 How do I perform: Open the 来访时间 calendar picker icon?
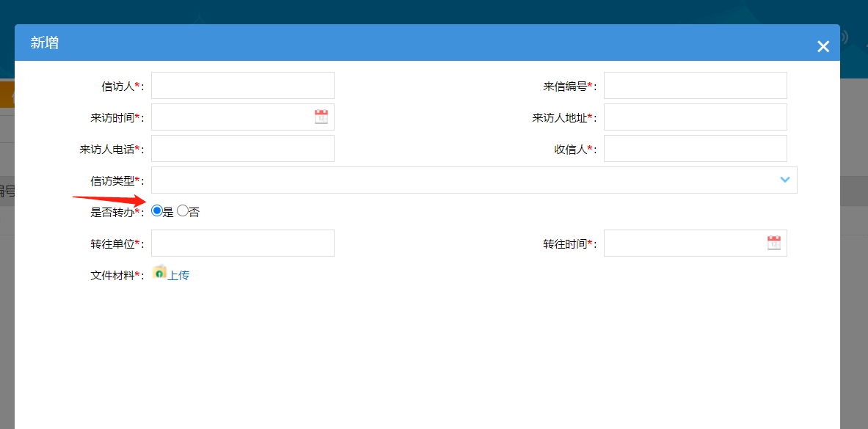321,117
